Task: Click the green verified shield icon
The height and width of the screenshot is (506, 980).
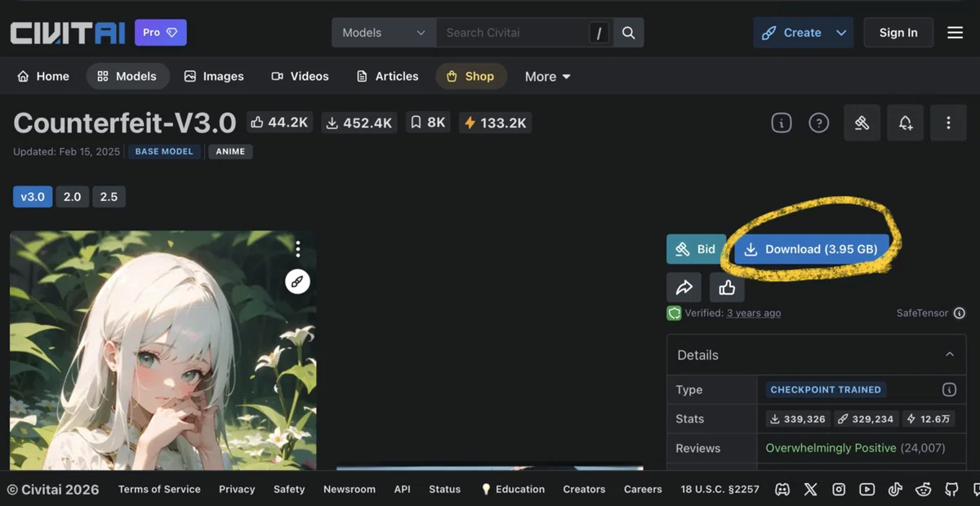Action: (x=674, y=313)
